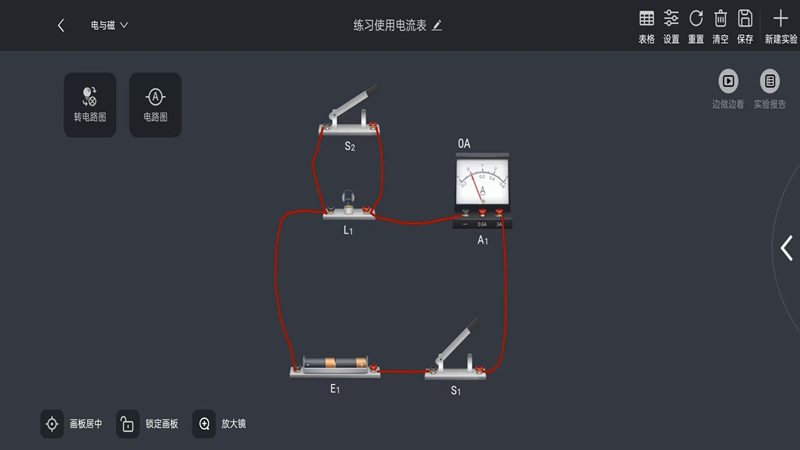Toggle the 锁定画板 lock board option

148,423
